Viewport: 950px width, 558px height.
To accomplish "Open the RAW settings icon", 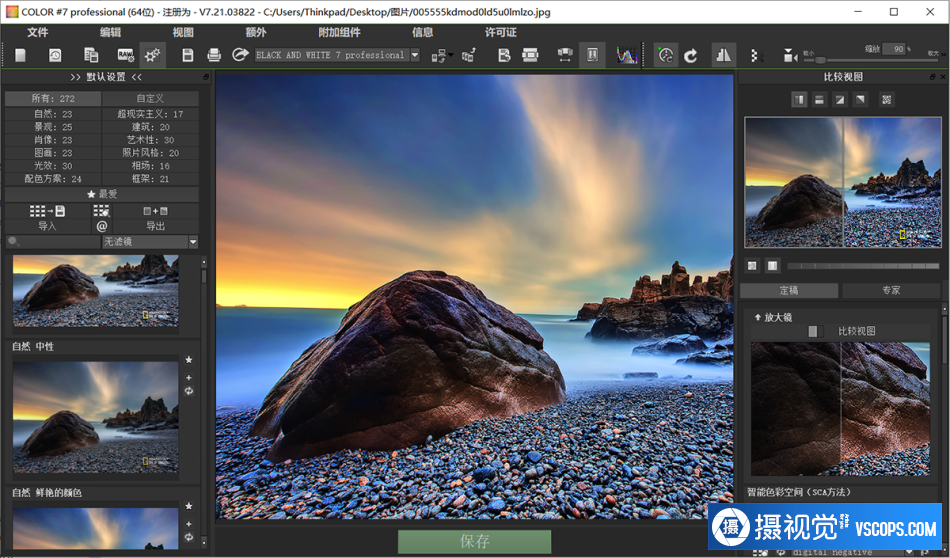I will [125, 55].
